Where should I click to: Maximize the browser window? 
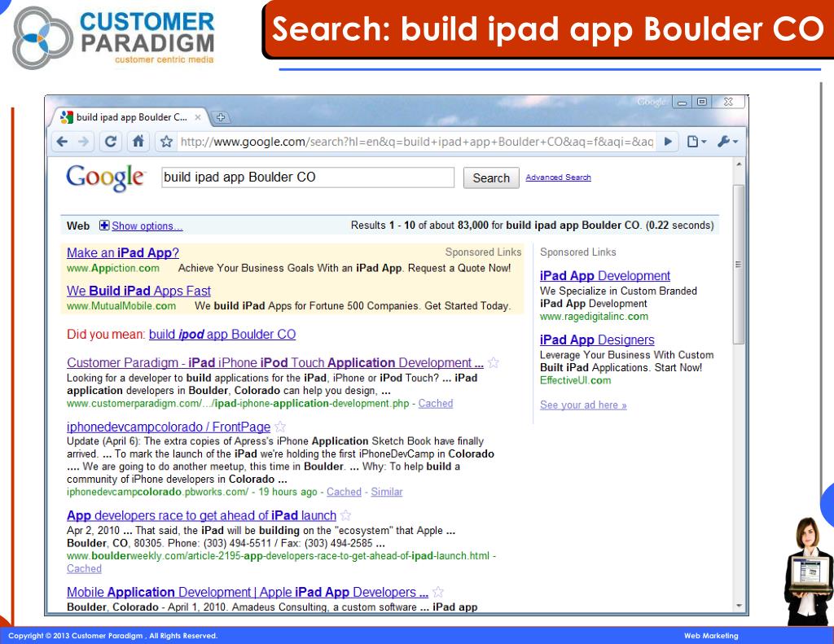702,102
